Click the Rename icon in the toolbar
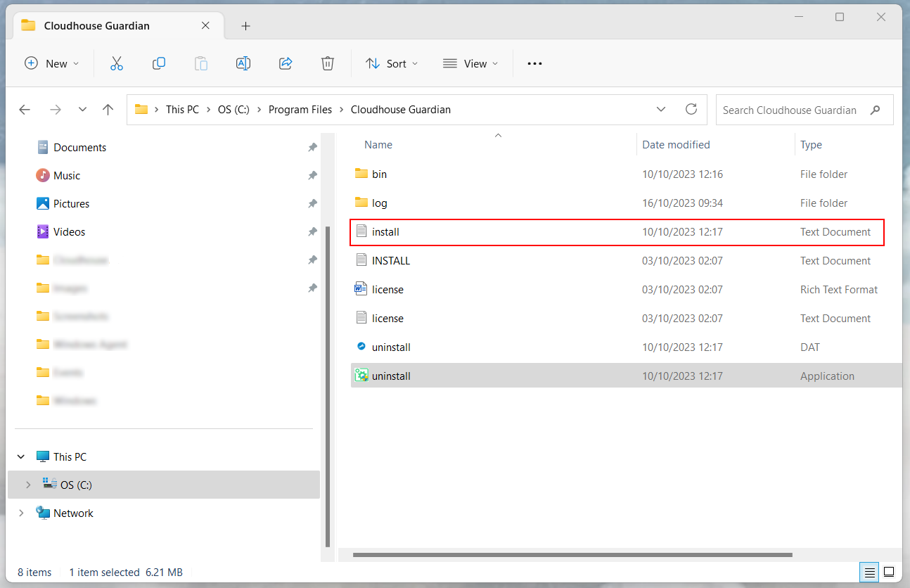The image size is (910, 588). (243, 63)
